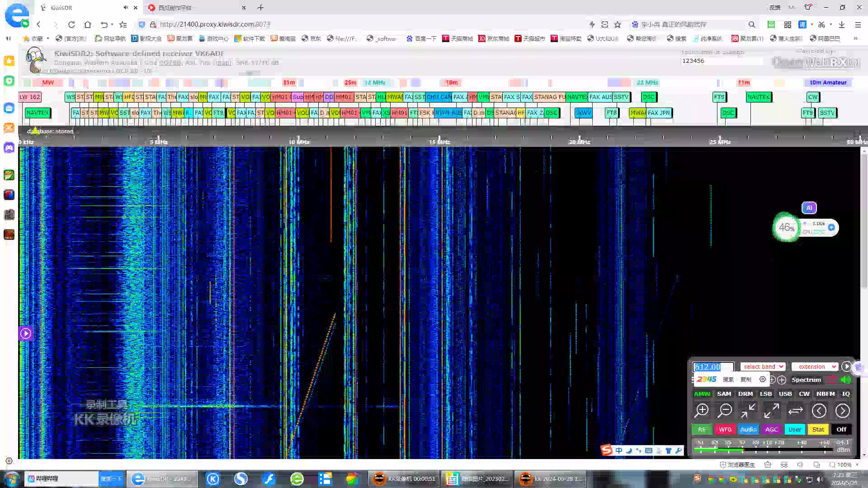The height and width of the screenshot is (488, 868).
Task: Bookmark page with the star icon in address bar
Action: point(618,24)
